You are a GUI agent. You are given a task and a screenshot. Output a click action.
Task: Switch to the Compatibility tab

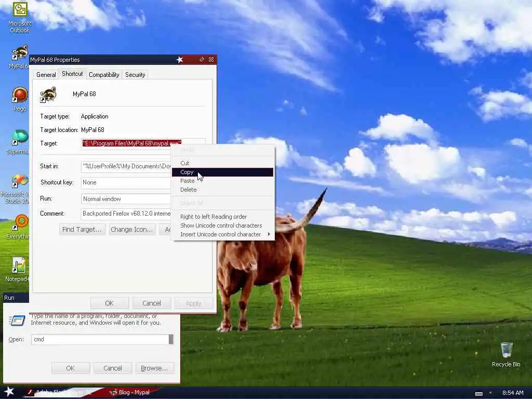(x=104, y=75)
